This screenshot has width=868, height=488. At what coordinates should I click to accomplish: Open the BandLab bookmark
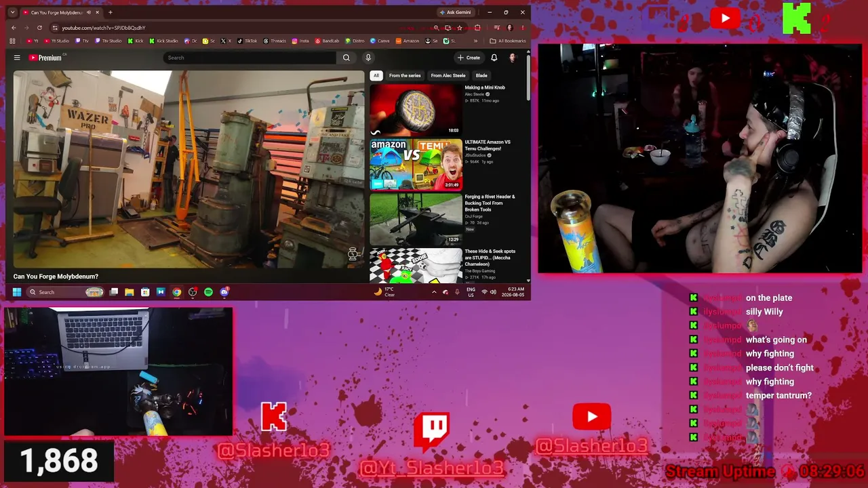pos(328,41)
